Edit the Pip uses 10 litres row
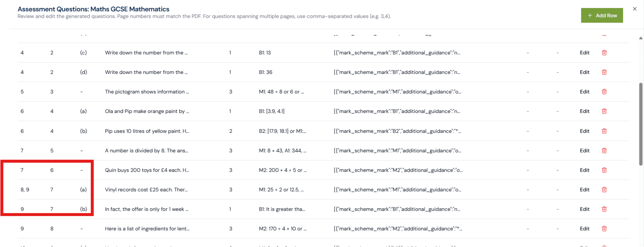 [584, 131]
